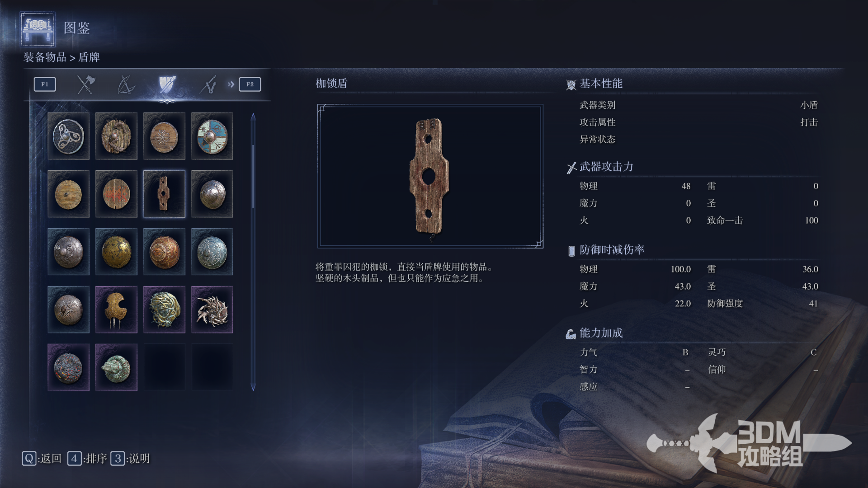Switch to the shield category tab
The width and height of the screenshot is (868, 488).
click(x=167, y=84)
